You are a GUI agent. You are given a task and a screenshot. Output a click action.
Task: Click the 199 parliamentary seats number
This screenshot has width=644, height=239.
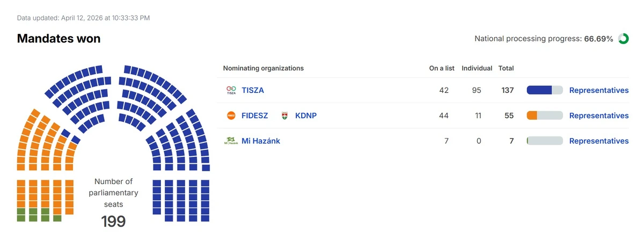113,221
